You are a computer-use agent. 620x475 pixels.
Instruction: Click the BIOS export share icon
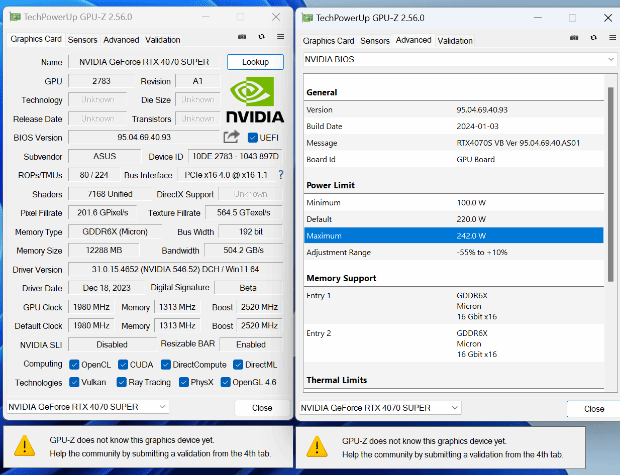tap(231, 137)
